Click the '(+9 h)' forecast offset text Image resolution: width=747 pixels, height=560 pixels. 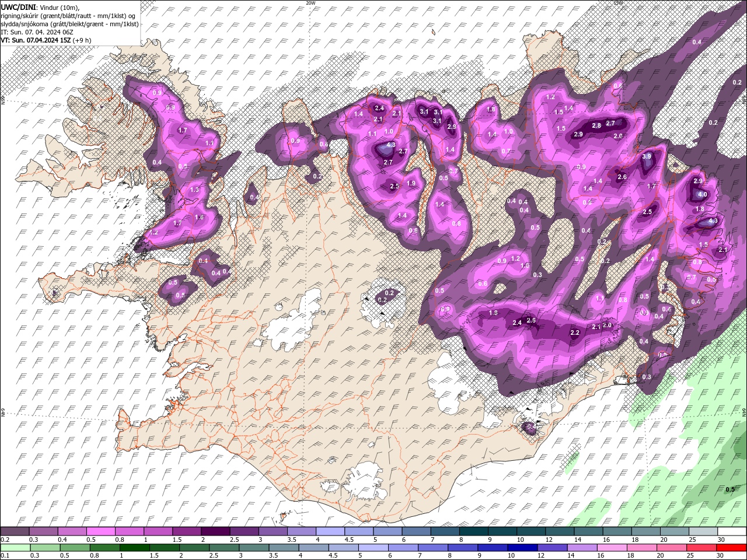pos(82,40)
